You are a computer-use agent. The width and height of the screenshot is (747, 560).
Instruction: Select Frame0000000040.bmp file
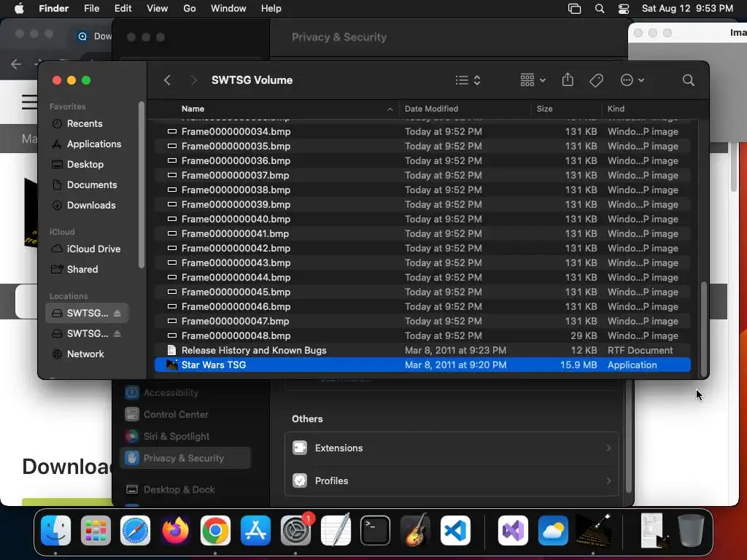[x=422, y=219]
